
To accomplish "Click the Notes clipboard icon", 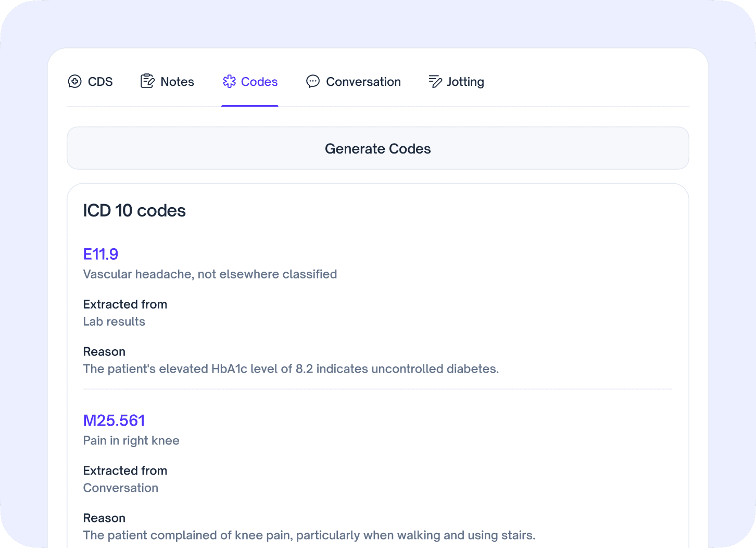I will (x=147, y=81).
